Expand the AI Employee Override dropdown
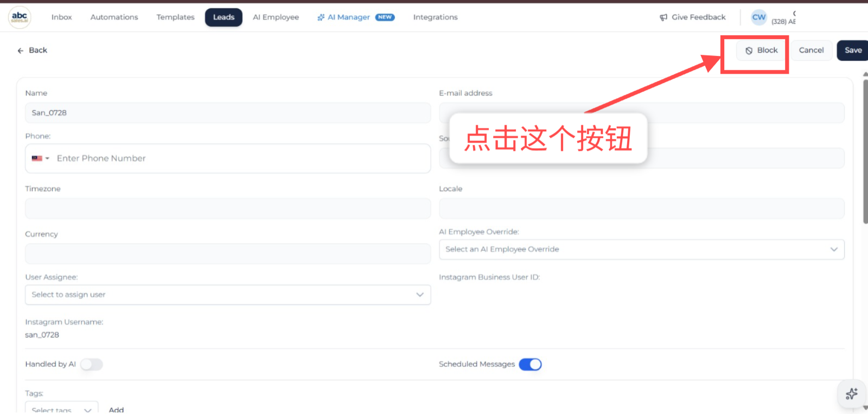The width and height of the screenshot is (868, 414). pos(642,250)
